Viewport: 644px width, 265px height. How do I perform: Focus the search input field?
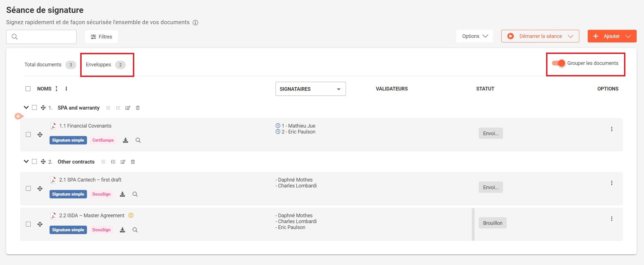(41, 37)
